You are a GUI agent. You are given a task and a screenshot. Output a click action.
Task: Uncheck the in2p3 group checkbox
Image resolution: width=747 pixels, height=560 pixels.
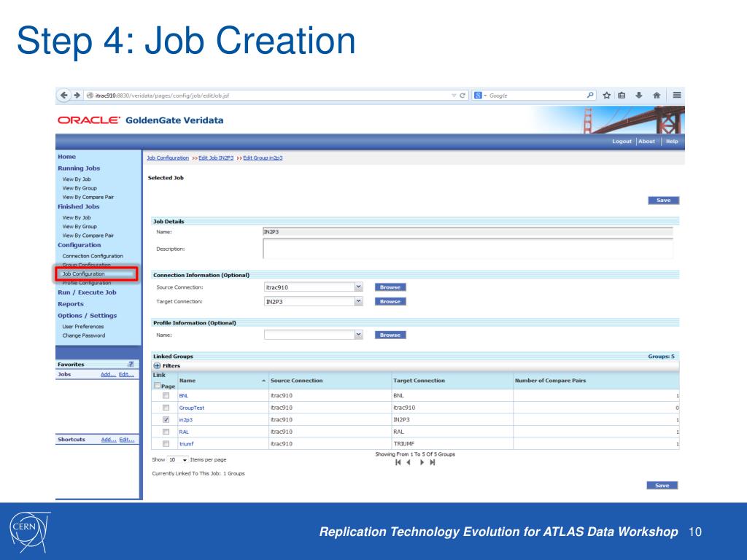click(166, 419)
